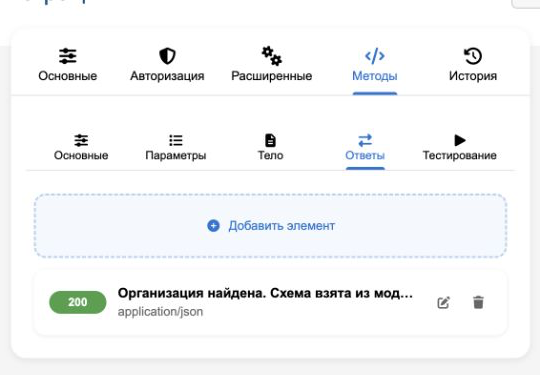Open the Параметры sub-tab

176,147
